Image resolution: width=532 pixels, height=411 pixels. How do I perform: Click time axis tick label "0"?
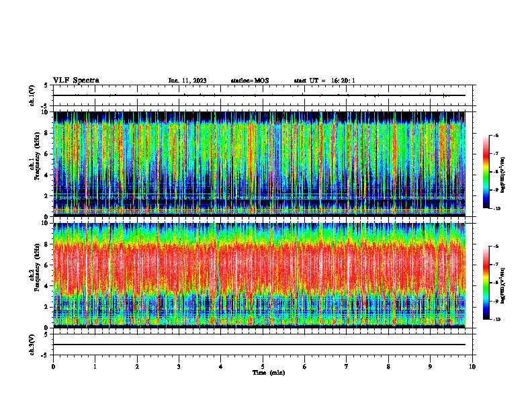click(x=53, y=367)
